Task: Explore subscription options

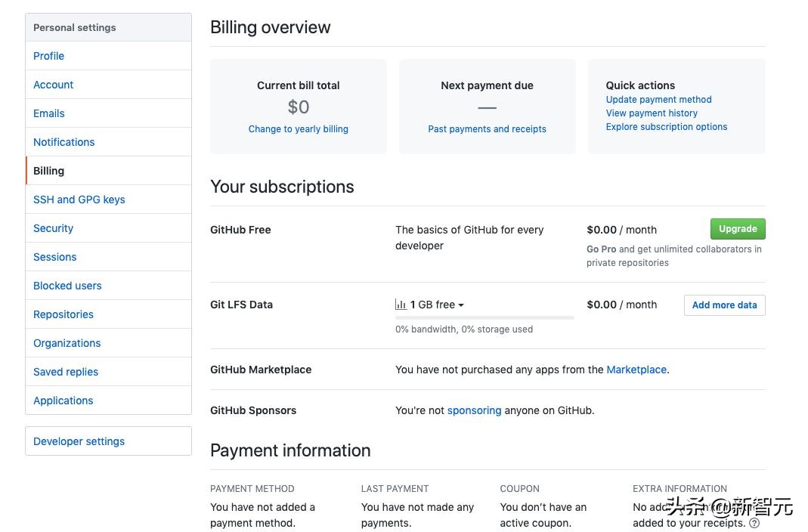Action: click(666, 126)
